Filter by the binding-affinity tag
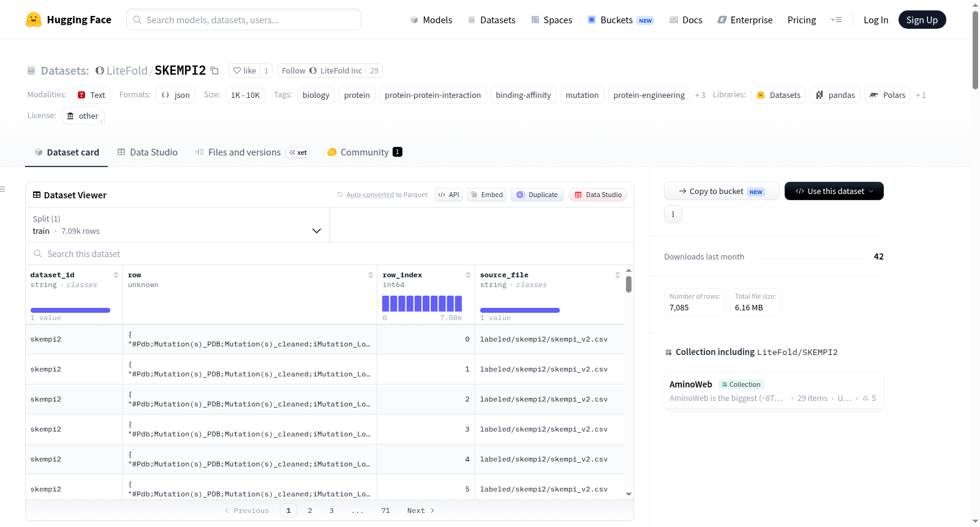The height and width of the screenshot is (527, 980). coord(523,95)
